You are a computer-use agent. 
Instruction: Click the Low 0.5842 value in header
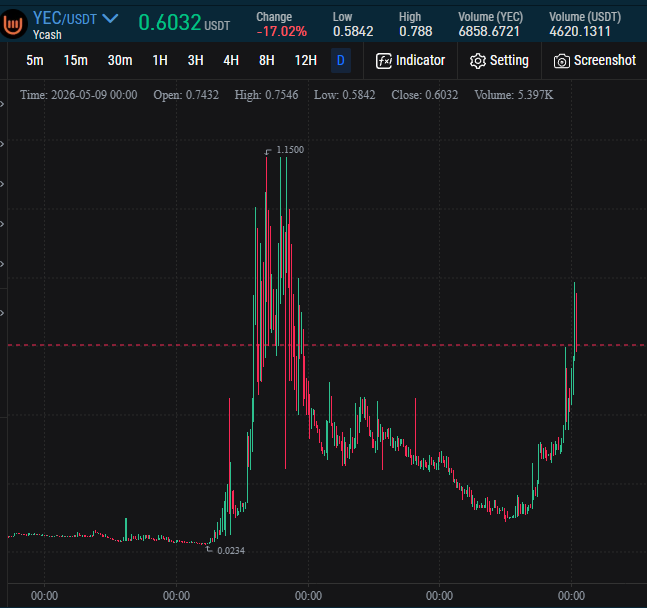[353, 31]
